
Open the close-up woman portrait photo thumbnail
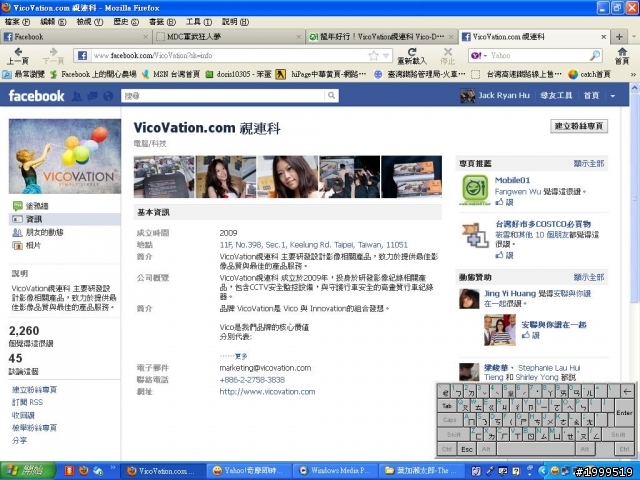(287, 177)
